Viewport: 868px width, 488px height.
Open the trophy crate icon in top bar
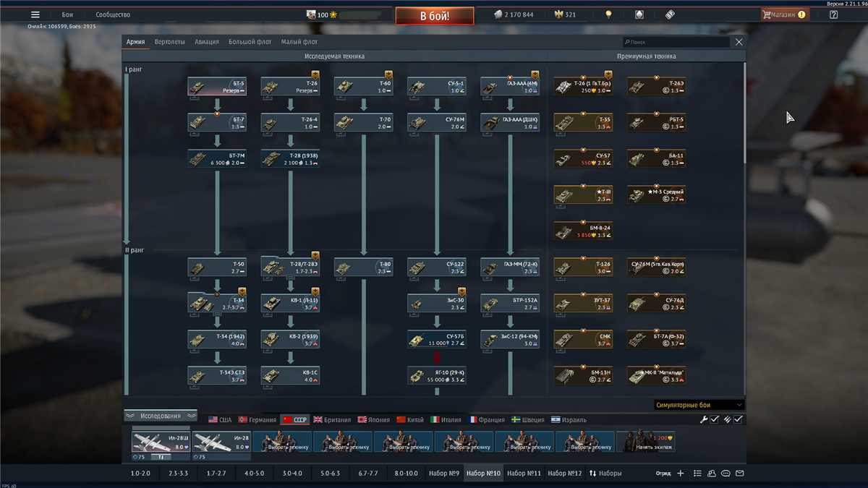tap(639, 14)
